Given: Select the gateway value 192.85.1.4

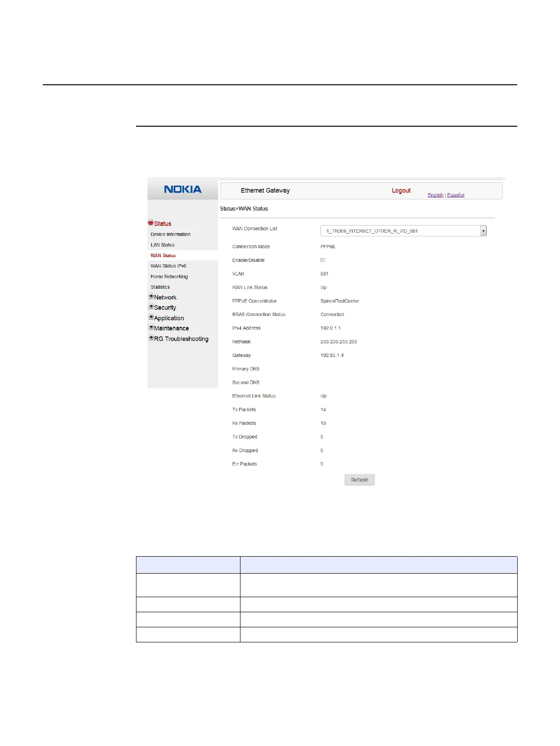Looking at the screenshot, I should (x=332, y=356).
